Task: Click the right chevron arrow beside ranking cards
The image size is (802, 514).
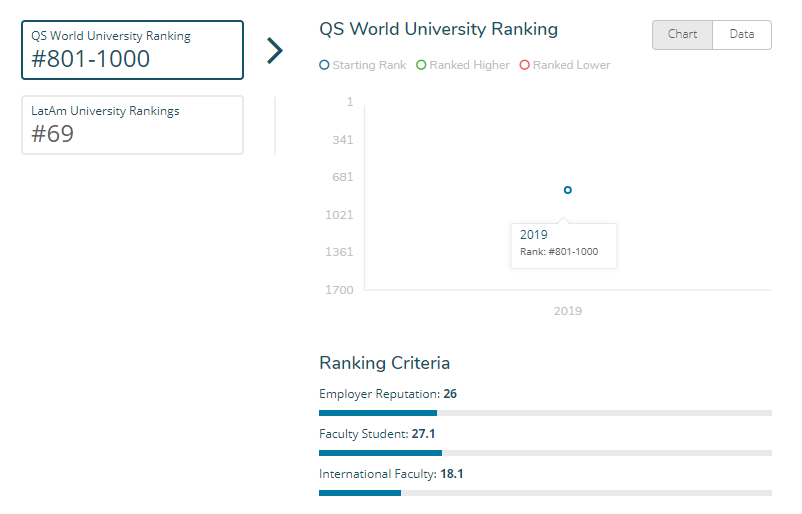Action: 275,51
